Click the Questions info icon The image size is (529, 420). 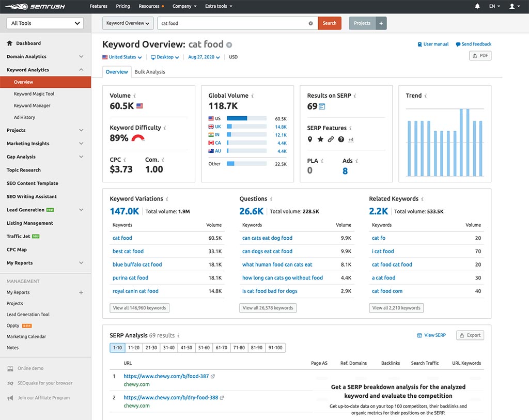tap(271, 199)
